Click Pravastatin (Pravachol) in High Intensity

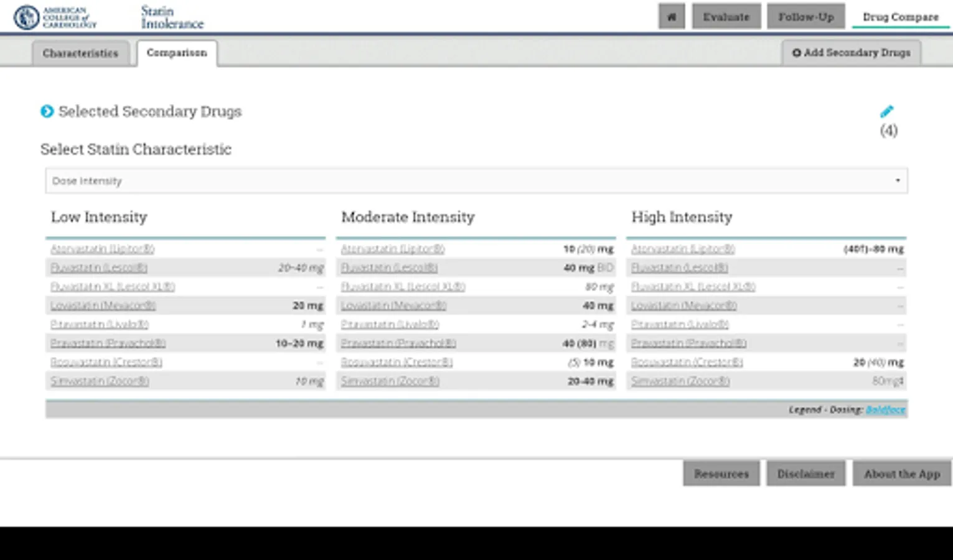[x=689, y=343]
